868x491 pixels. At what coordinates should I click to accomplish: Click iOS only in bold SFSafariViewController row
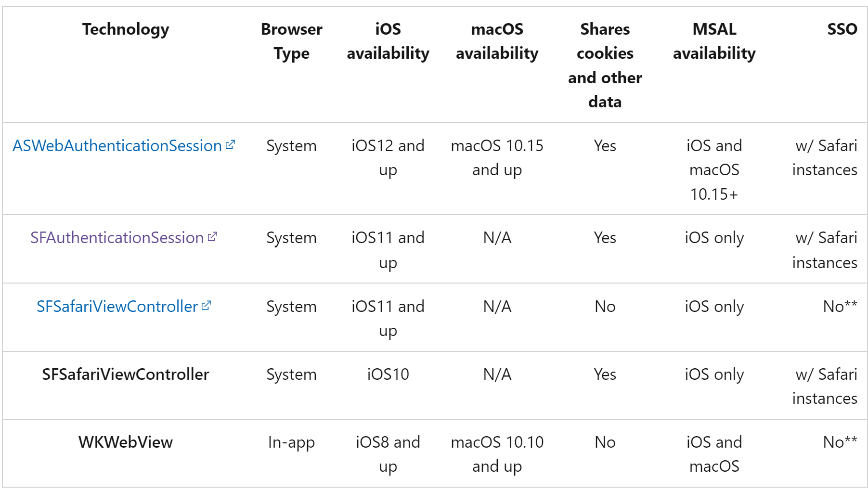tap(714, 375)
